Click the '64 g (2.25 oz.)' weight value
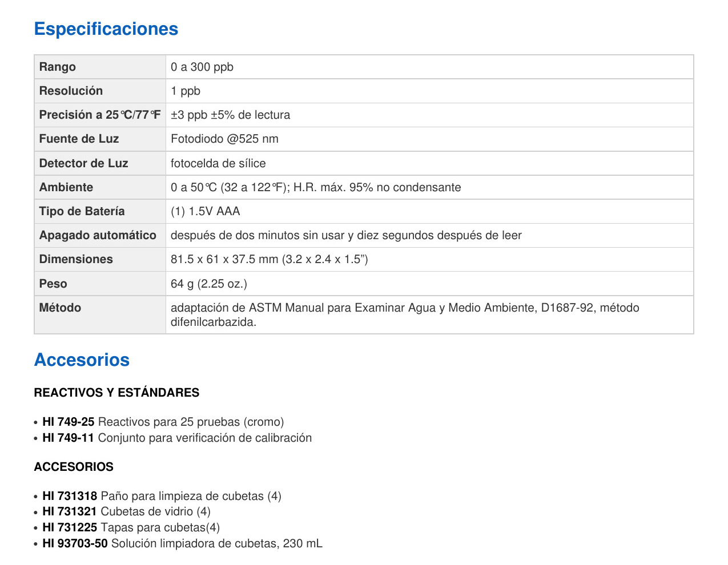Image resolution: width=728 pixels, height=565 pixels. pos(209,284)
